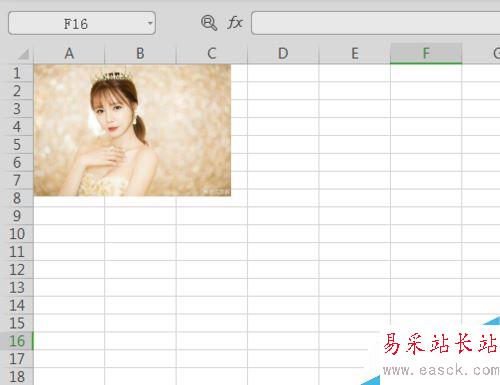The width and height of the screenshot is (500, 385).
Task: Select row 3 header
Action: (17, 109)
